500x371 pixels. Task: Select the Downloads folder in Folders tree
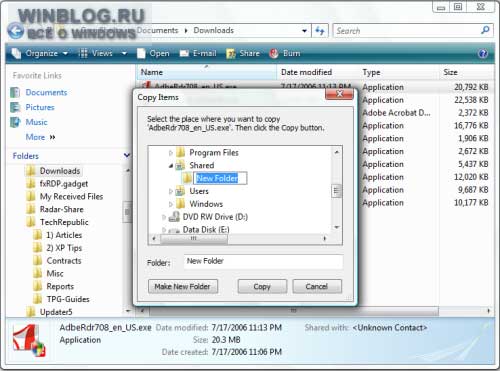[60, 171]
